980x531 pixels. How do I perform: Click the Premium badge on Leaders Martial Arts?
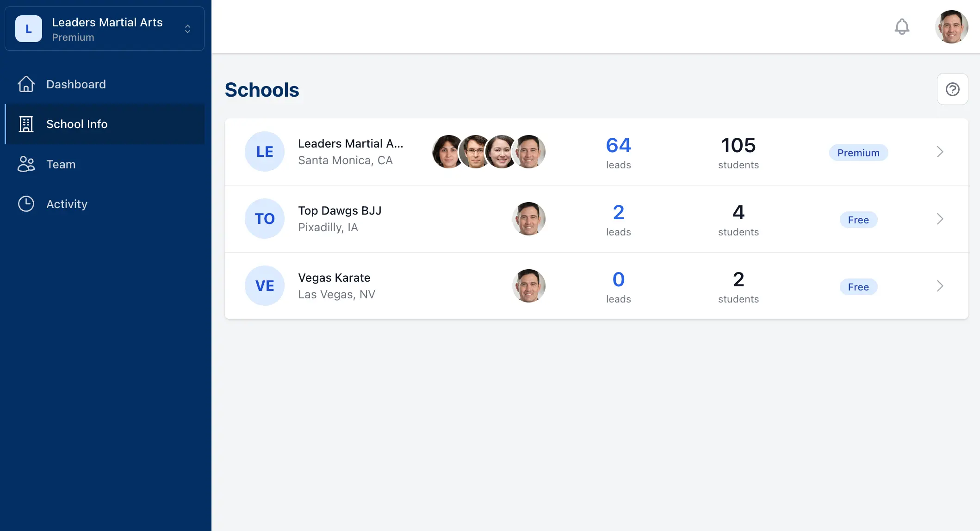pos(858,153)
